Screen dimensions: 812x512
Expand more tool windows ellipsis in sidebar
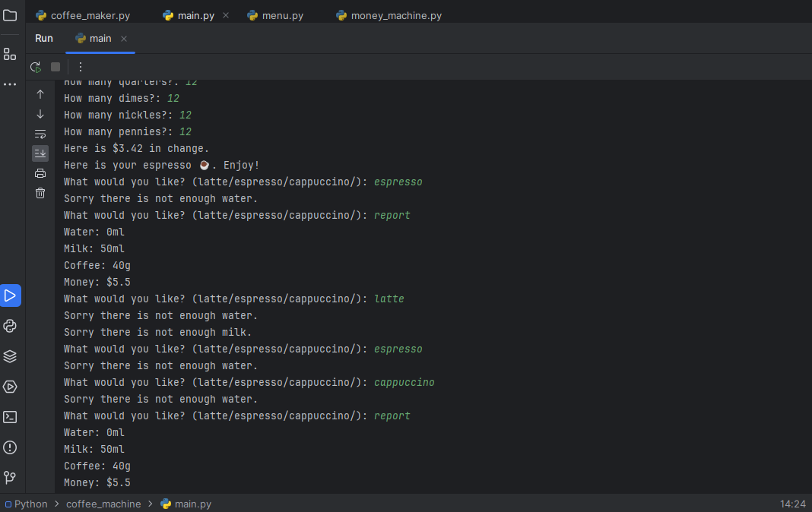tap(10, 84)
